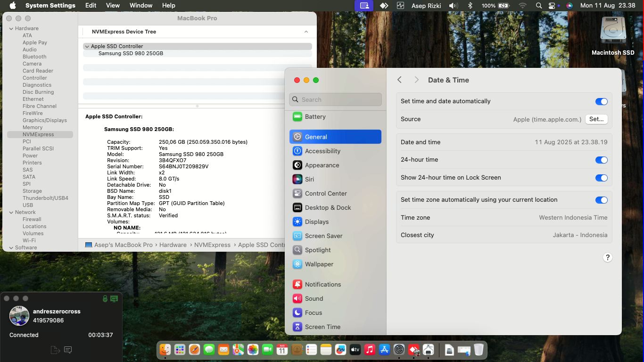The image size is (644, 362).
Task: Turn off Set time and date automatically
Action: pyautogui.click(x=601, y=102)
